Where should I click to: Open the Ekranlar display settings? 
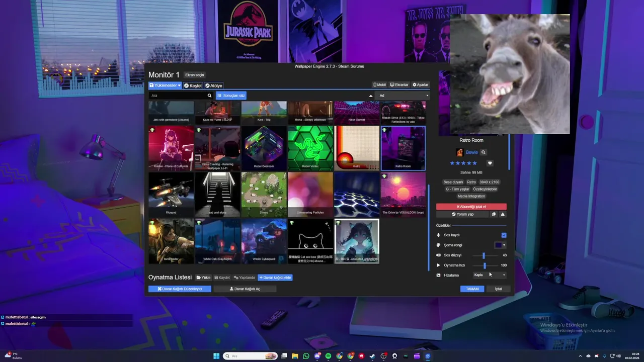(399, 85)
